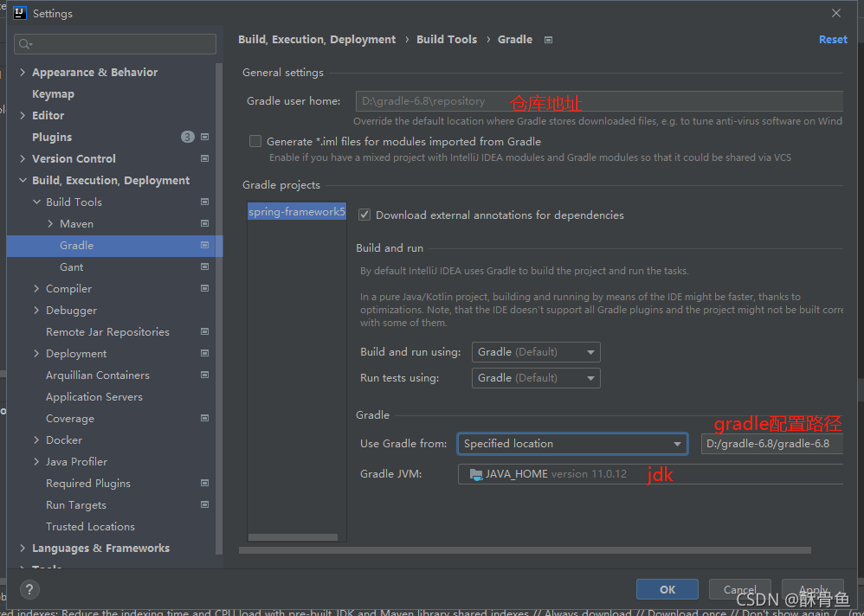Select Arquillian Containers item
The height and width of the screenshot is (616, 864).
tap(98, 375)
